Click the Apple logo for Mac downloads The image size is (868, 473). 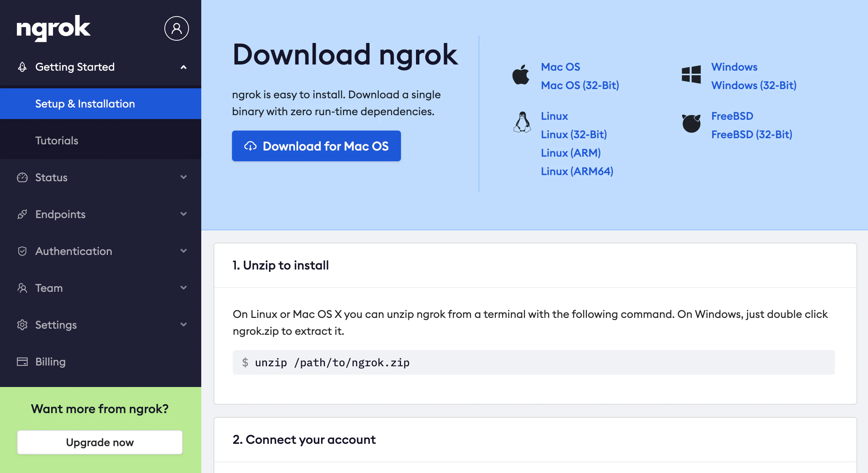click(x=520, y=75)
